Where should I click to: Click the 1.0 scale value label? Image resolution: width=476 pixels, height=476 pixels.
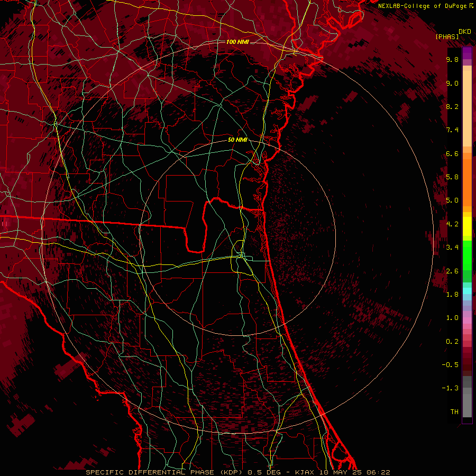coord(452,317)
